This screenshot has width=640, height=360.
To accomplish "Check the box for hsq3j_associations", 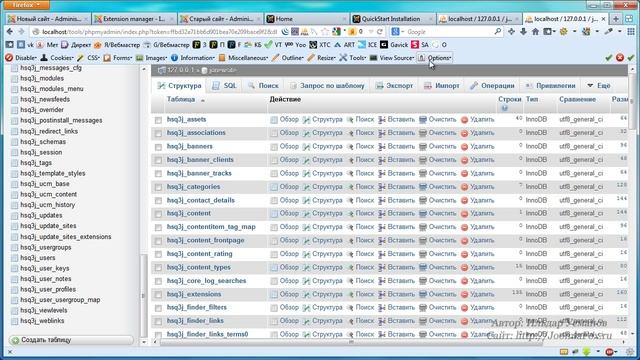I will coord(158,133).
